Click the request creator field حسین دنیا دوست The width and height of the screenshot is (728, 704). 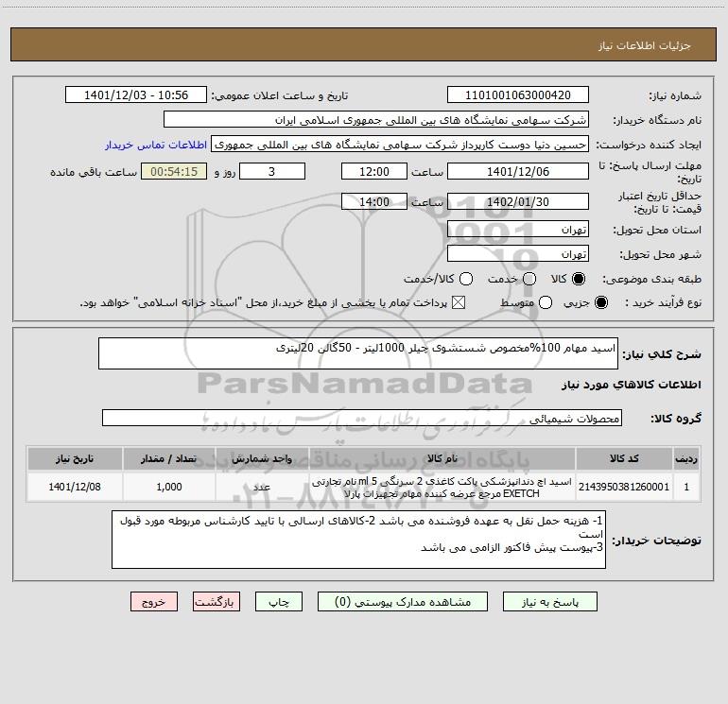pyautogui.click(x=400, y=145)
